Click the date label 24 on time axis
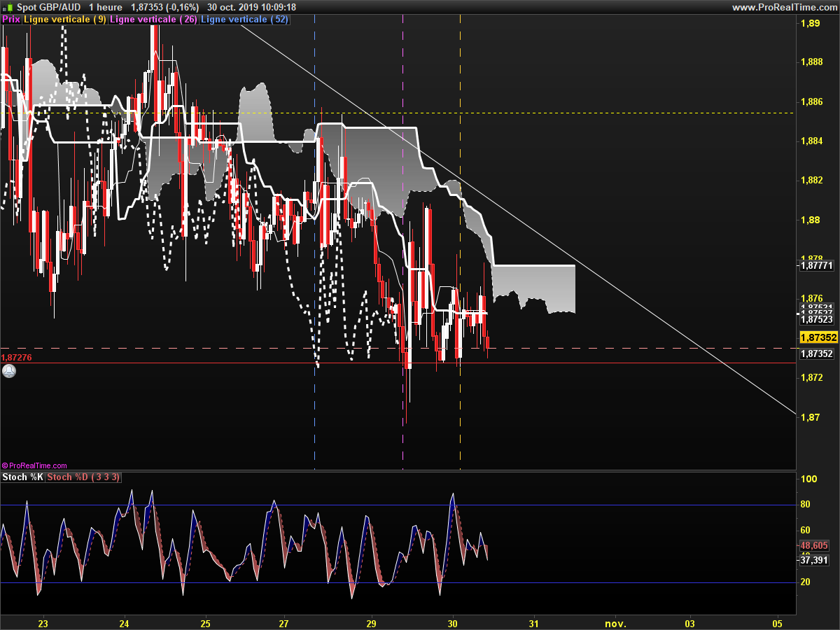The width and height of the screenshot is (840, 630). (x=124, y=622)
